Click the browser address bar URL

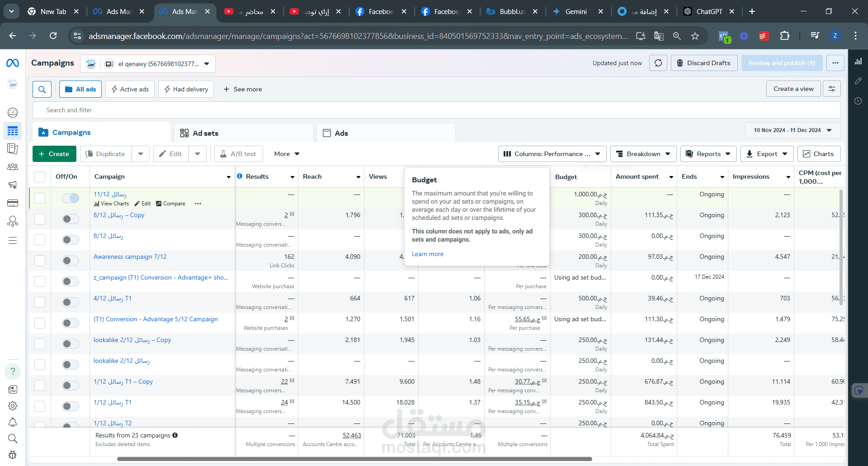click(x=358, y=36)
